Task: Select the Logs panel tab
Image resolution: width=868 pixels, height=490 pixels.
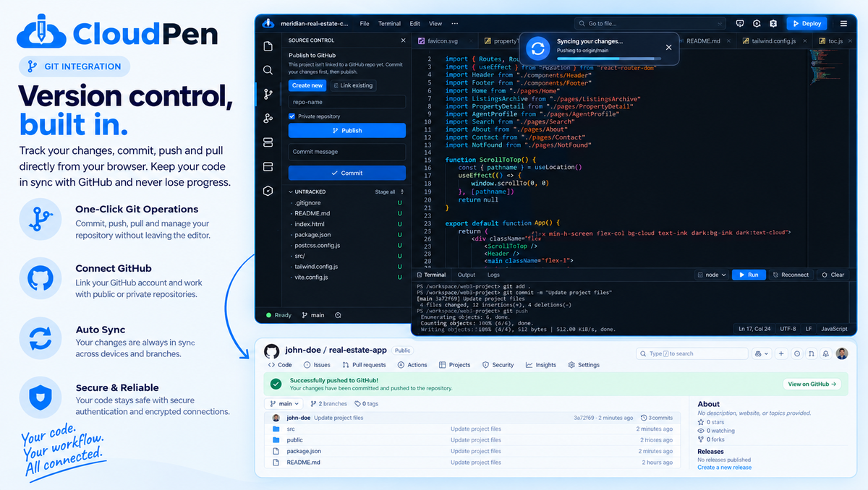Action: point(493,275)
